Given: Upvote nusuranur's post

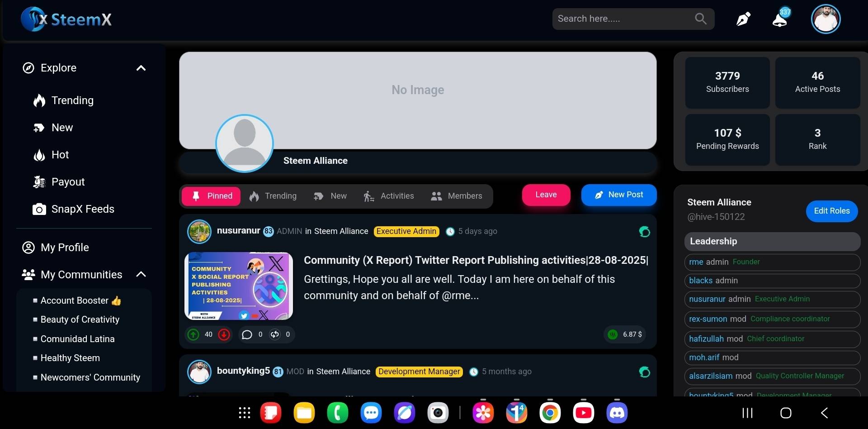Looking at the screenshot, I should [x=193, y=334].
